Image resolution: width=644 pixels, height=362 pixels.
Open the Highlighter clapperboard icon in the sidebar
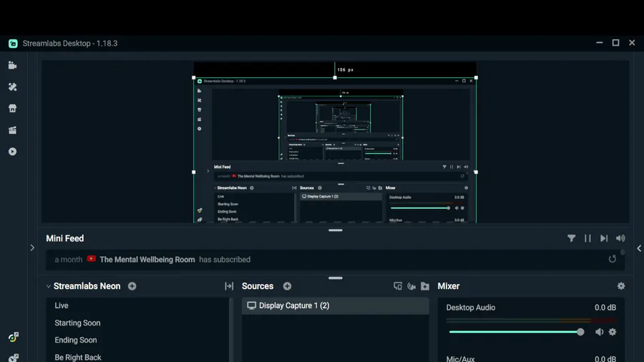click(x=12, y=130)
